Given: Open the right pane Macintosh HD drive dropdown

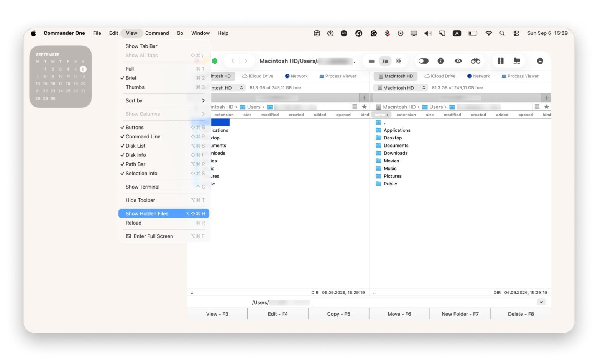Looking at the screenshot, I should (401, 88).
